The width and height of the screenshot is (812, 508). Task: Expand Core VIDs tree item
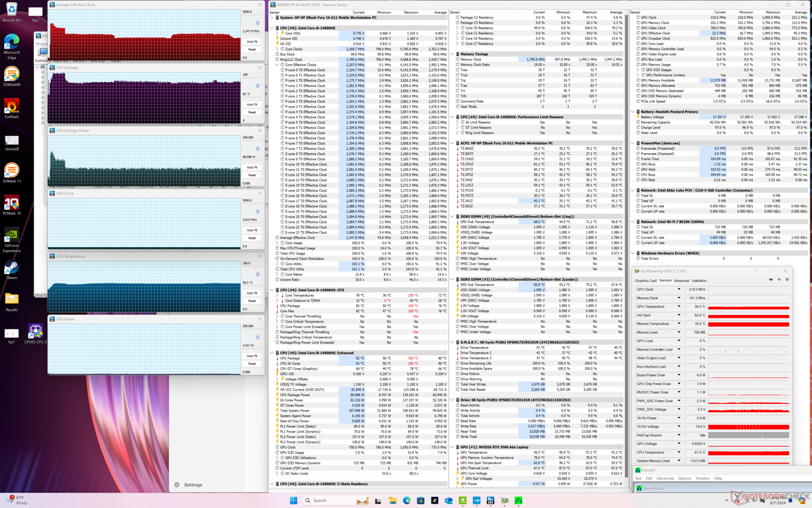point(277,33)
